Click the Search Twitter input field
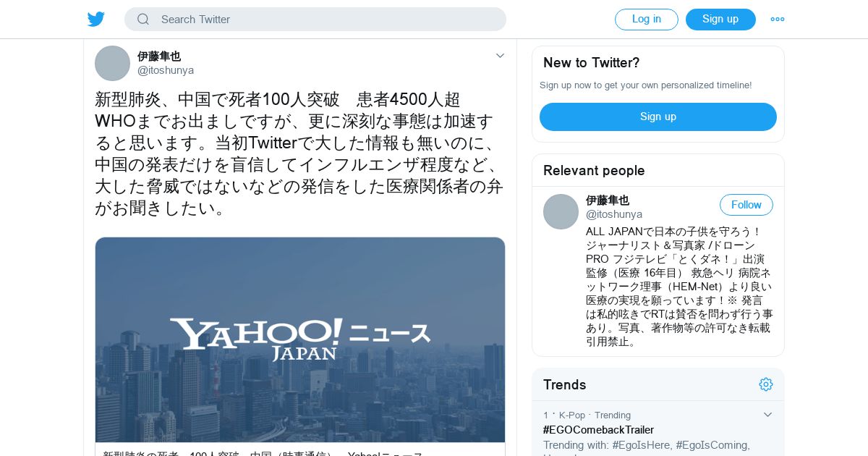 coord(315,20)
